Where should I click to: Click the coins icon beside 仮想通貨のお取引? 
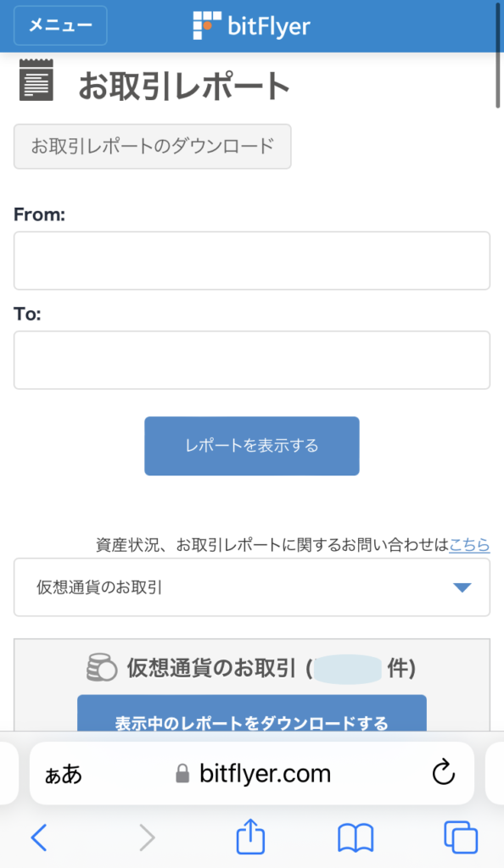102,667
